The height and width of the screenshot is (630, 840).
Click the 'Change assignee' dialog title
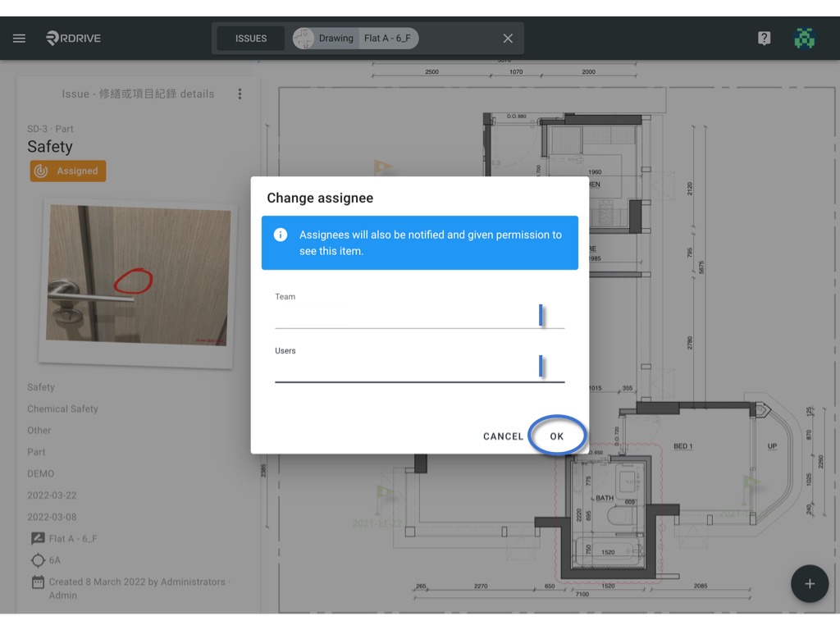click(x=320, y=198)
